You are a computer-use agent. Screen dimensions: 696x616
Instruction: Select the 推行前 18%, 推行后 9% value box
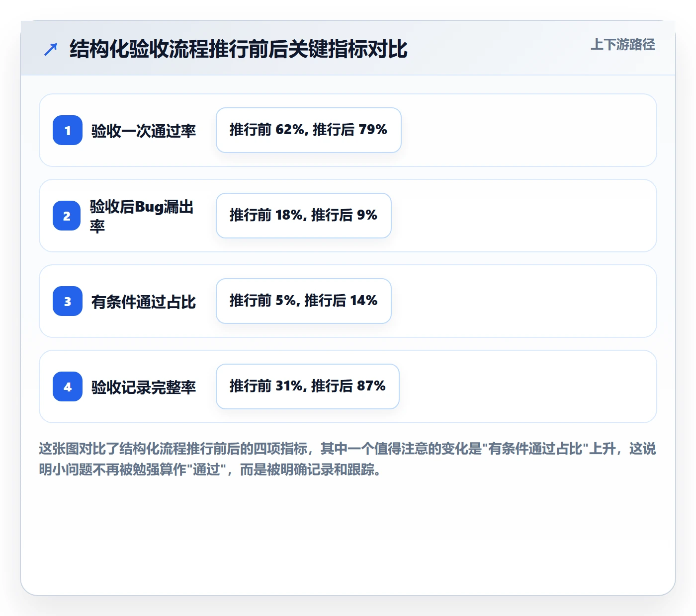tap(304, 216)
